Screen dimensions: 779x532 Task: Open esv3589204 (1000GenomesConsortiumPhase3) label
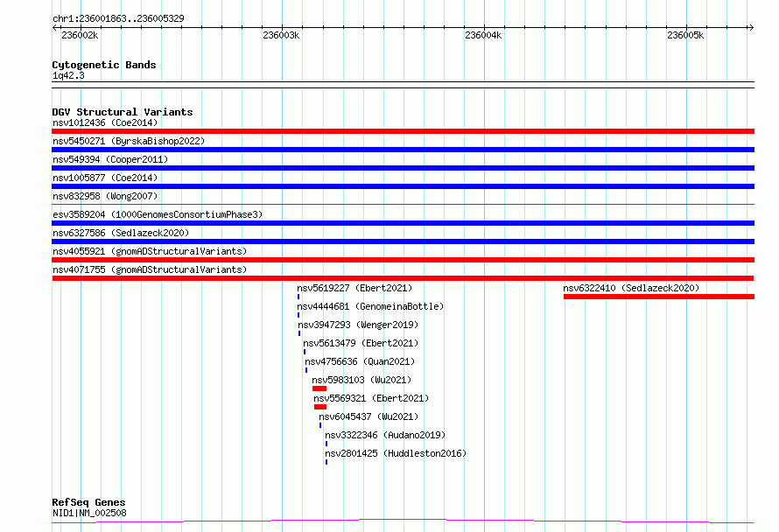click(158, 214)
